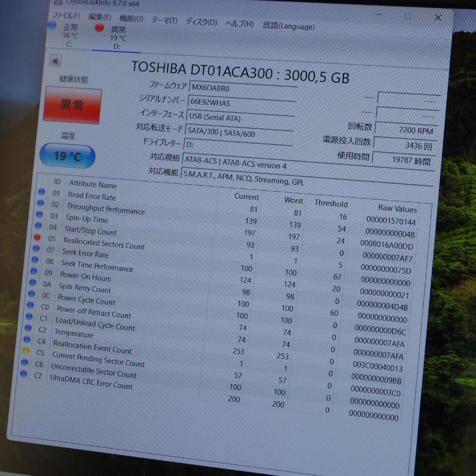Open the 機能(U) menu
This screenshot has width=476, height=476.
point(131,19)
